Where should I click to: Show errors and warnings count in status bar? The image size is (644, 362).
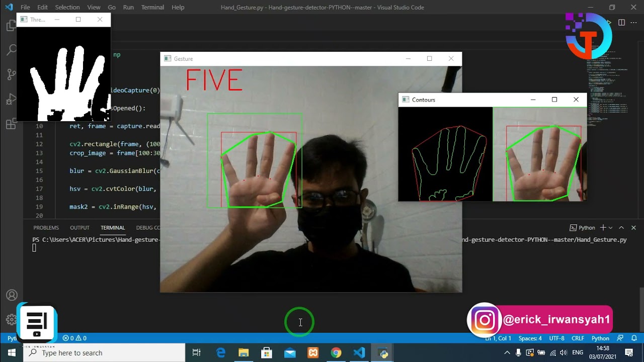click(74, 338)
